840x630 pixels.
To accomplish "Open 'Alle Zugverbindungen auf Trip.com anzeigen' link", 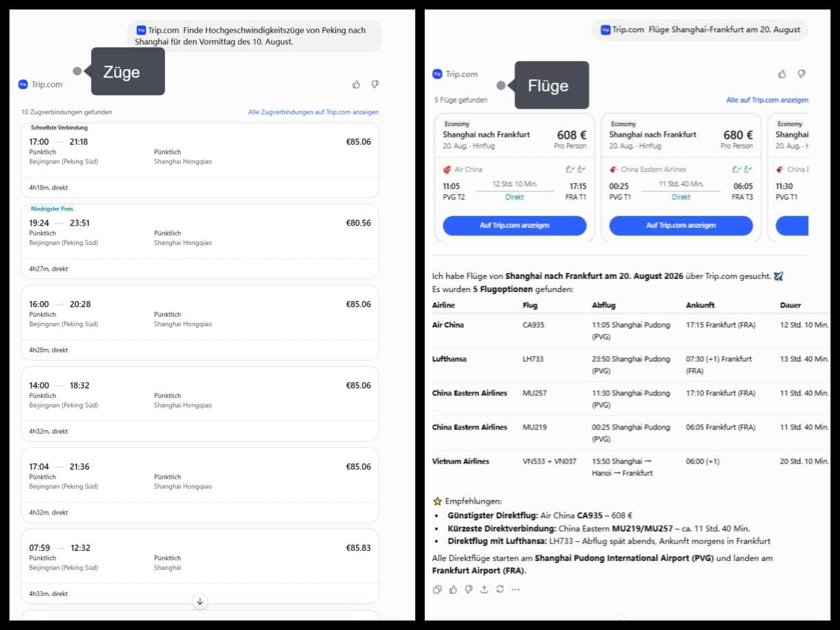I will [313, 112].
